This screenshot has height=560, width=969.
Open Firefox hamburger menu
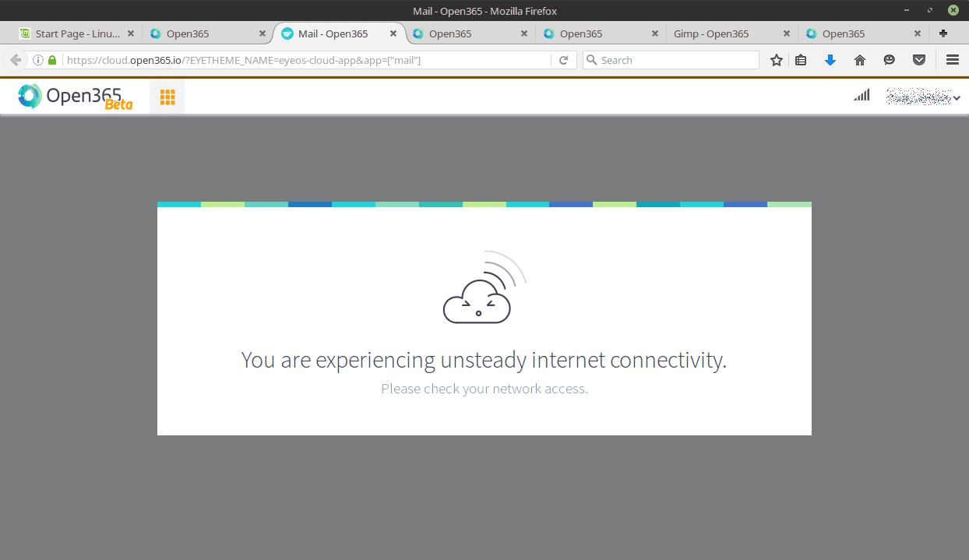point(952,60)
